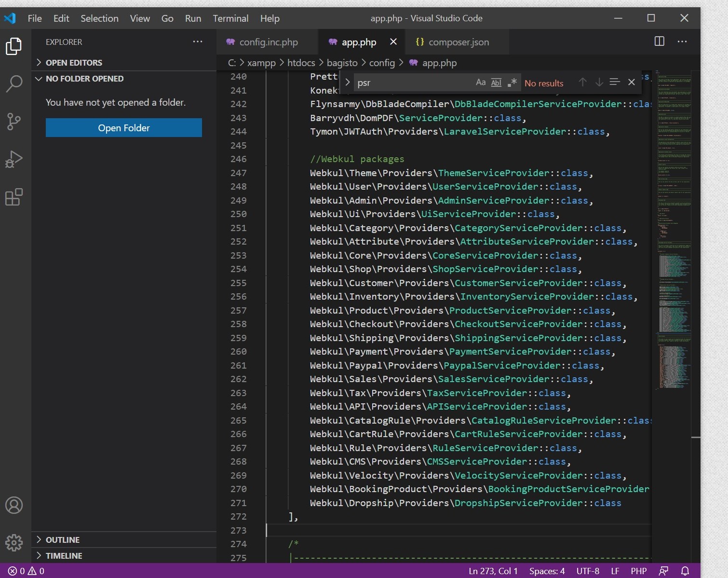Open the Source Control view
This screenshot has height=578, width=728.
[14, 121]
